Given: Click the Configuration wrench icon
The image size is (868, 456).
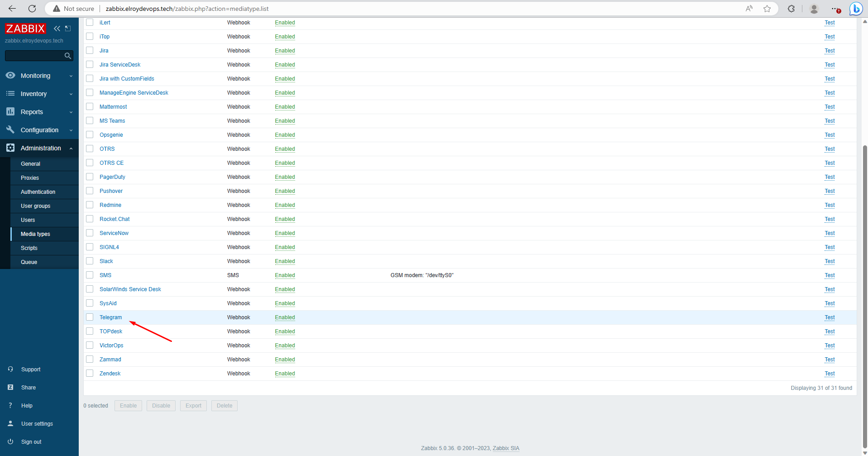Looking at the screenshot, I should tap(10, 130).
